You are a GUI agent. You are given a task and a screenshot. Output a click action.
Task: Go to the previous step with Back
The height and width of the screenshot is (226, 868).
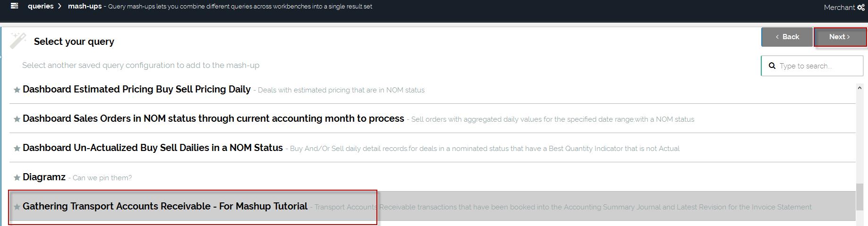coord(787,37)
